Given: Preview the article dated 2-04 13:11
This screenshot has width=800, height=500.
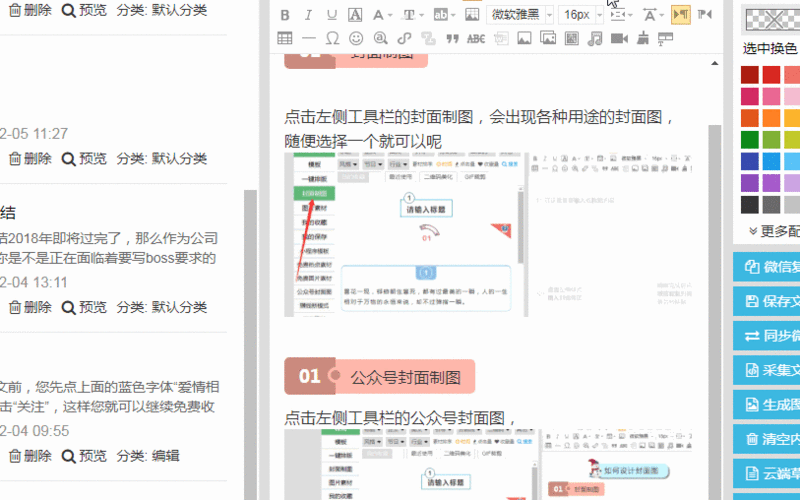Looking at the screenshot, I should tap(84, 307).
